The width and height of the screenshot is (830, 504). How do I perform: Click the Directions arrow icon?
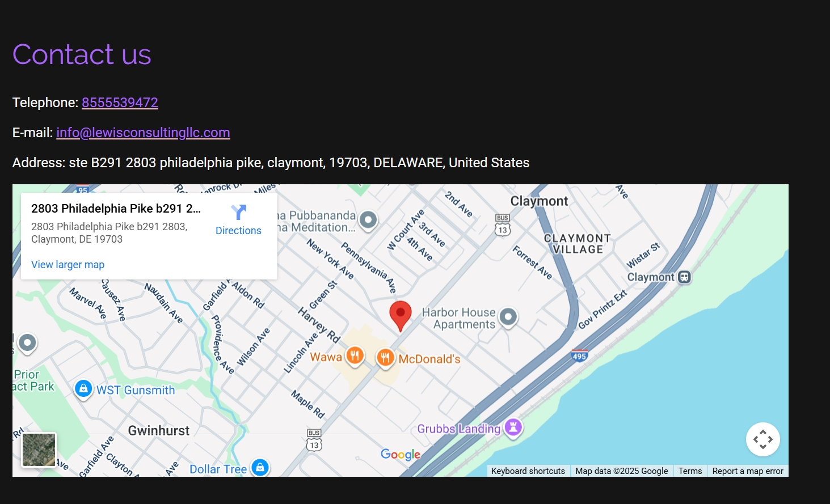tap(239, 213)
